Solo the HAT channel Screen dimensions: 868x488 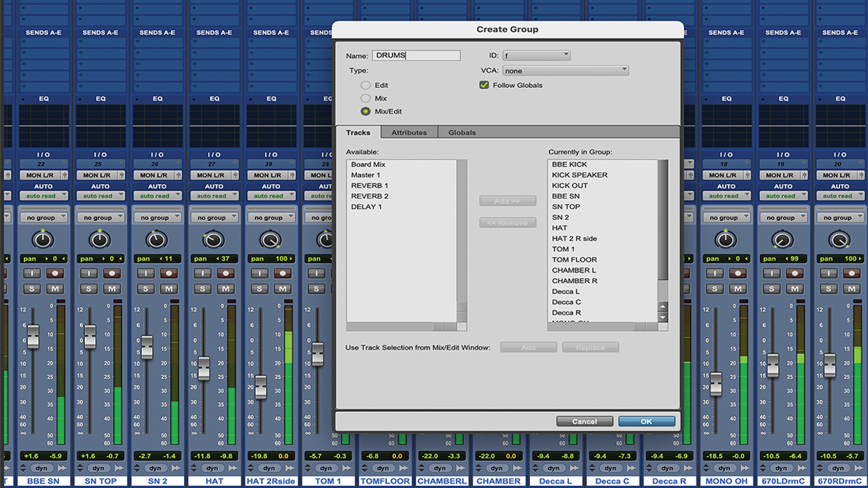(x=202, y=288)
